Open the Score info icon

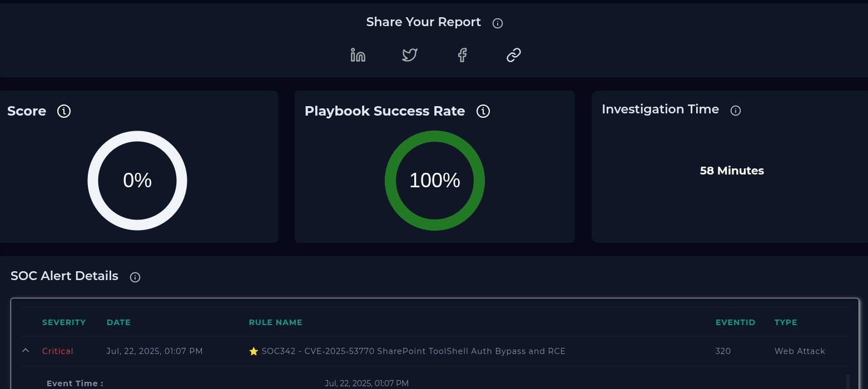(64, 111)
